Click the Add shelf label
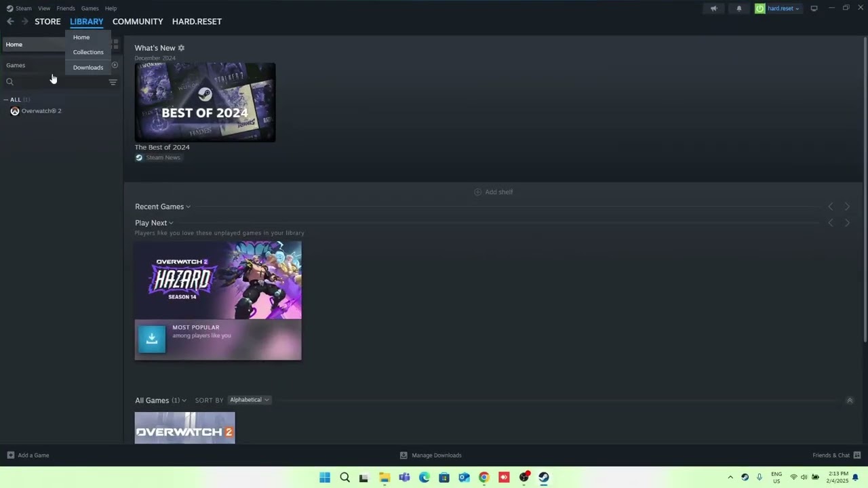 [x=499, y=192]
